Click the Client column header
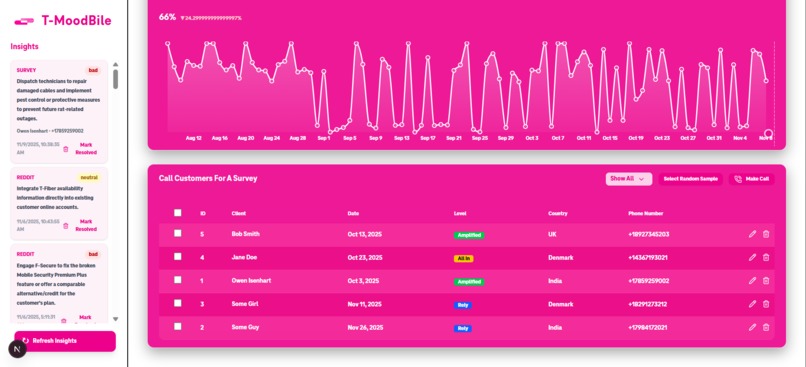Screen dimensions: 806x367 [x=239, y=213]
